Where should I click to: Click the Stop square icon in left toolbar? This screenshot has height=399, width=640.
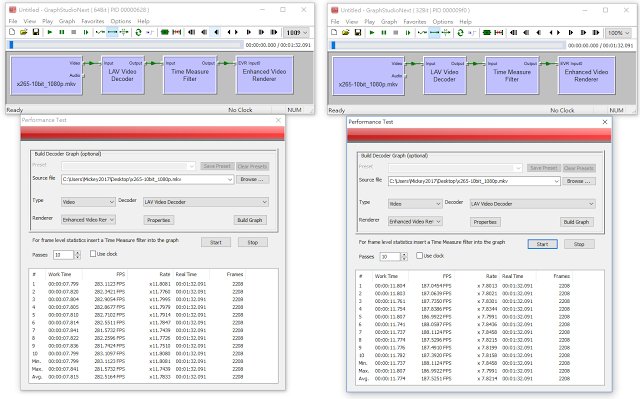click(74, 32)
